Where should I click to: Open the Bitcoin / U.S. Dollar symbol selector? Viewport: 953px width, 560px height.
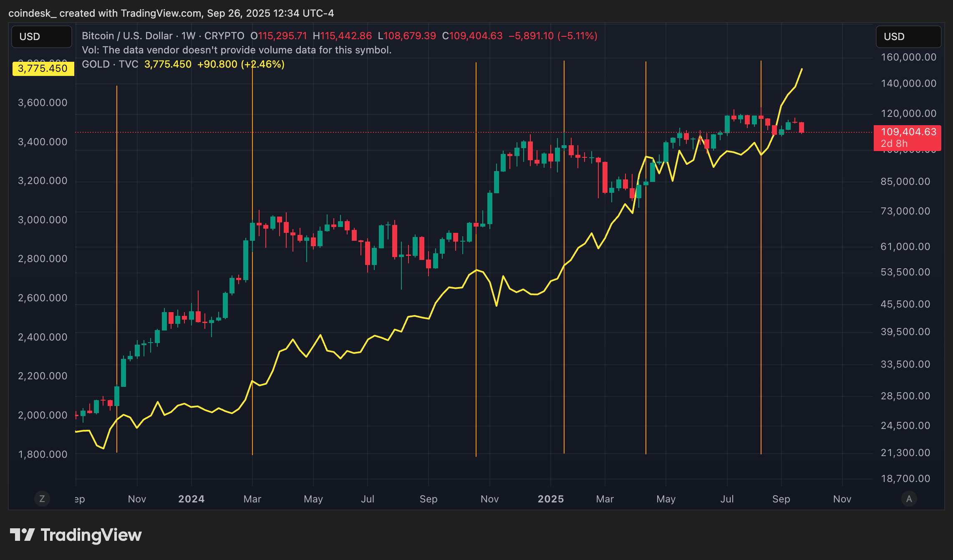[x=128, y=36]
